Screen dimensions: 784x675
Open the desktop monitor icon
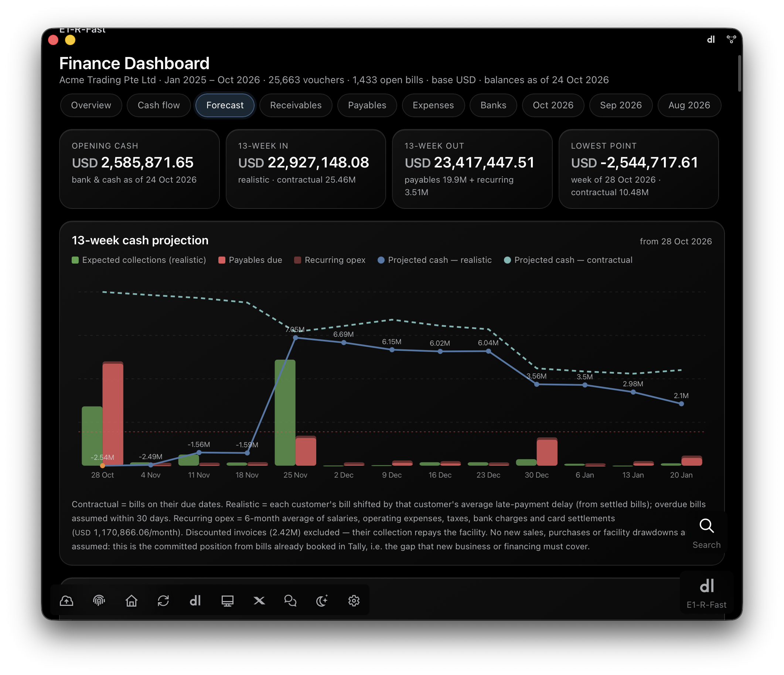(x=228, y=601)
